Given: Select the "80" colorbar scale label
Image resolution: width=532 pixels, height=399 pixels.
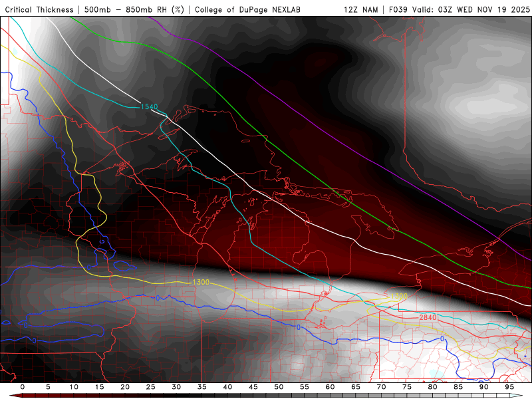Looking at the screenshot, I should coord(433,387).
